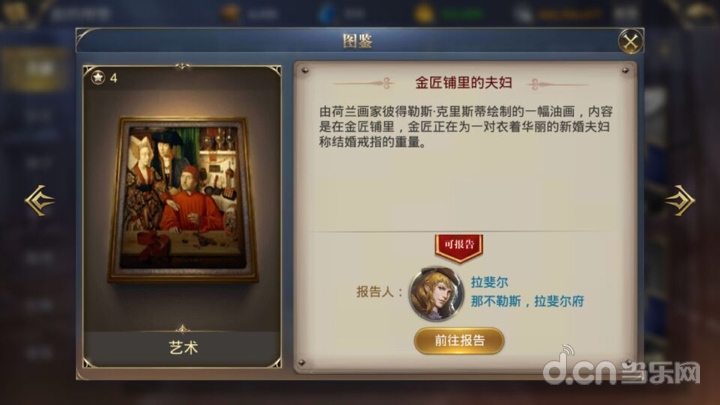Tap Raphael's portrait avatar
The height and width of the screenshot is (405, 720).
click(x=437, y=293)
